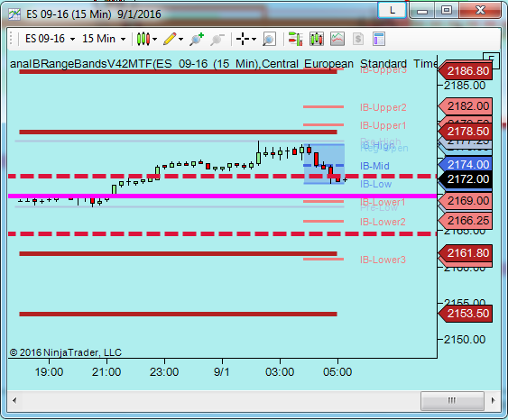Select the IB-Low line label
The height and width of the screenshot is (420, 508).
(376, 184)
